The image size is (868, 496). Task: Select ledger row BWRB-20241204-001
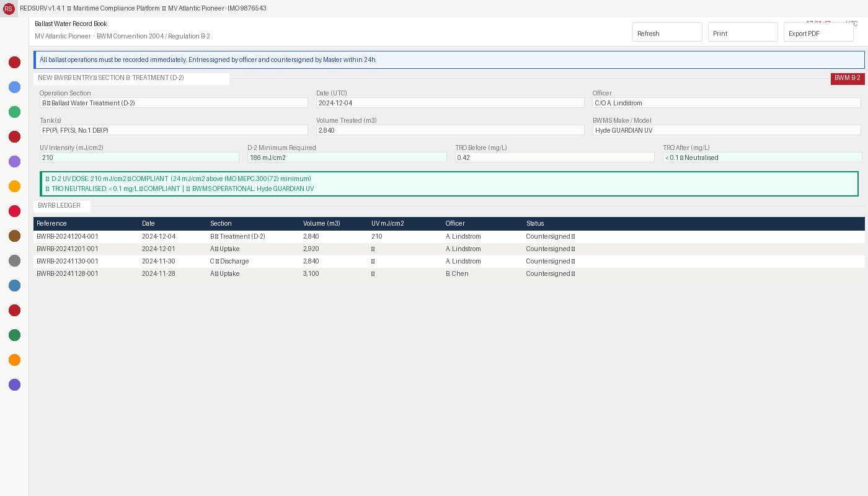(449, 237)
